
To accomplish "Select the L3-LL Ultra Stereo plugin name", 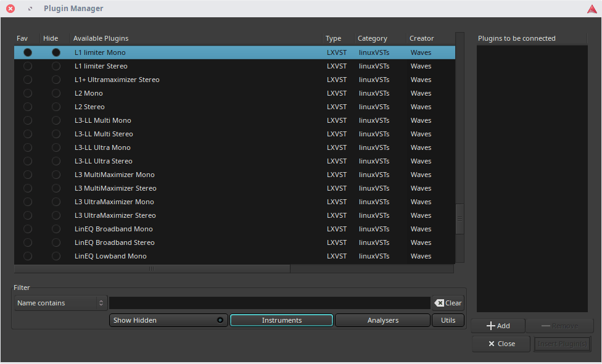I will (104, 161).
